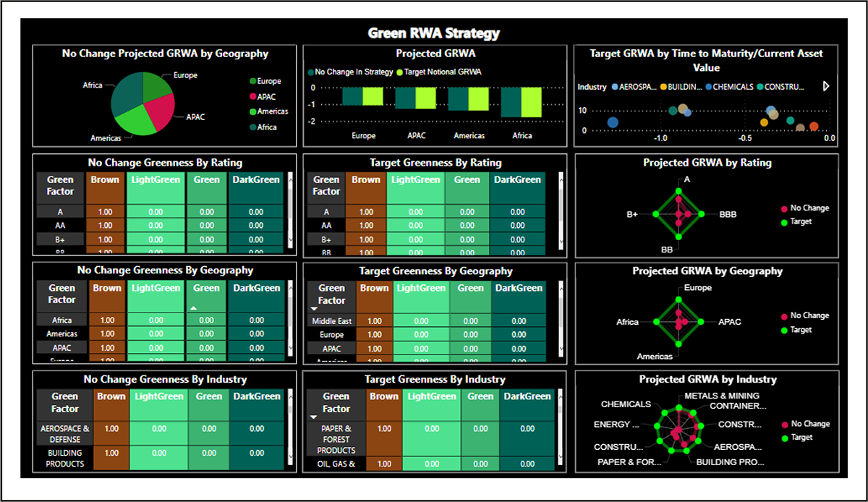Click scroll-down arrow of Target Greenness By Rating table
The image size is (868, 502).
pos(561,239)
